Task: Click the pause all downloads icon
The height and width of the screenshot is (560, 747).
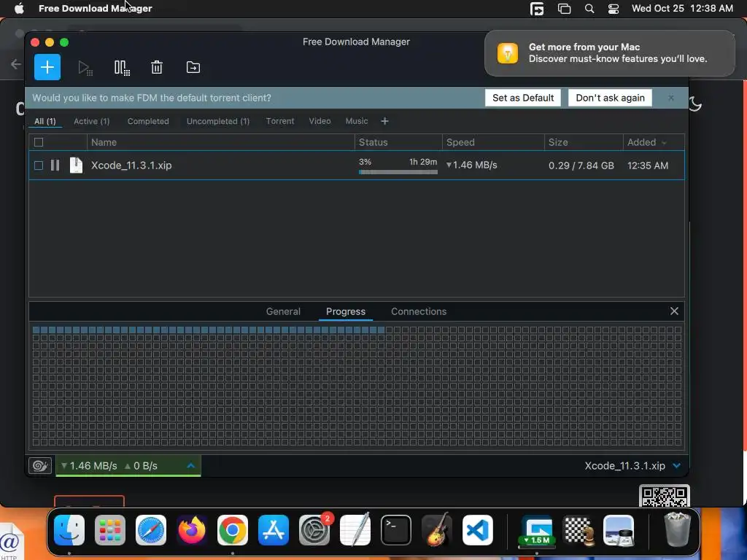Action: pyautogui.click(x=122, y=68)
